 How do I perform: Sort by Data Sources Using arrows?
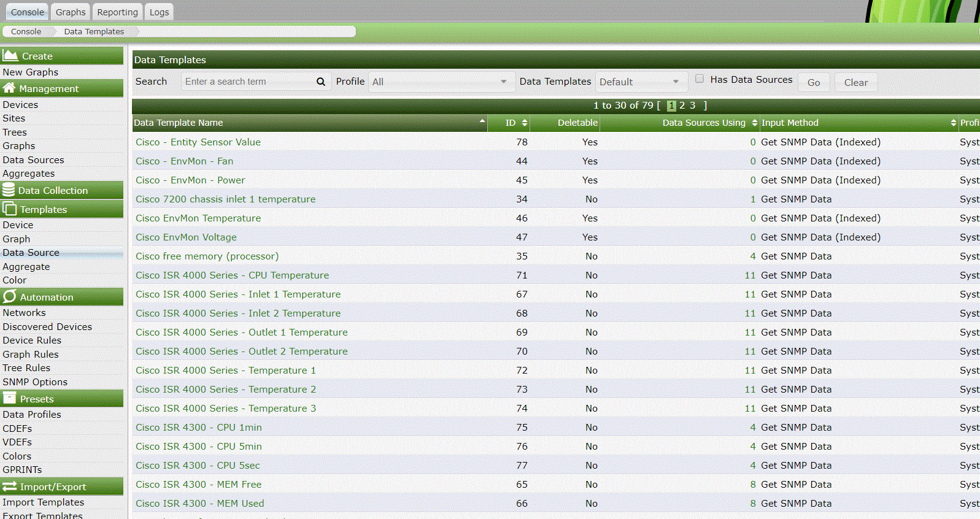coord(755,123)
